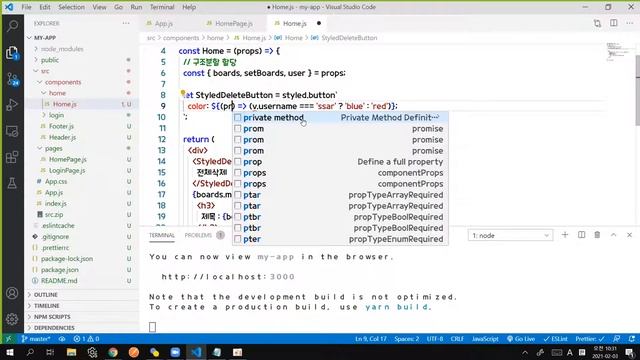Viewport: 640px width, 360px height.
Task: Select the 'private method' suggestion
Action: pyautogui.click(x=340, y=118)
